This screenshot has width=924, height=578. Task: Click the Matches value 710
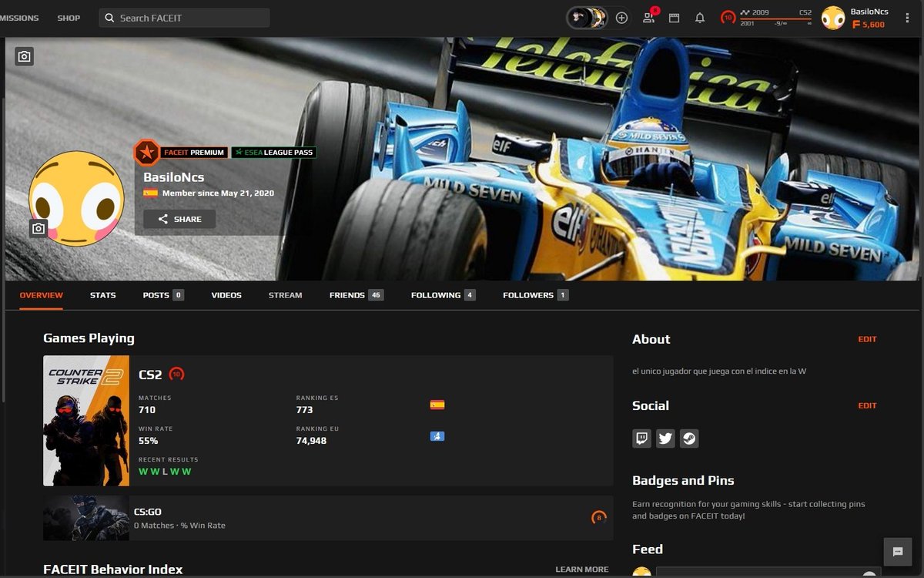(x=147, y=410)
